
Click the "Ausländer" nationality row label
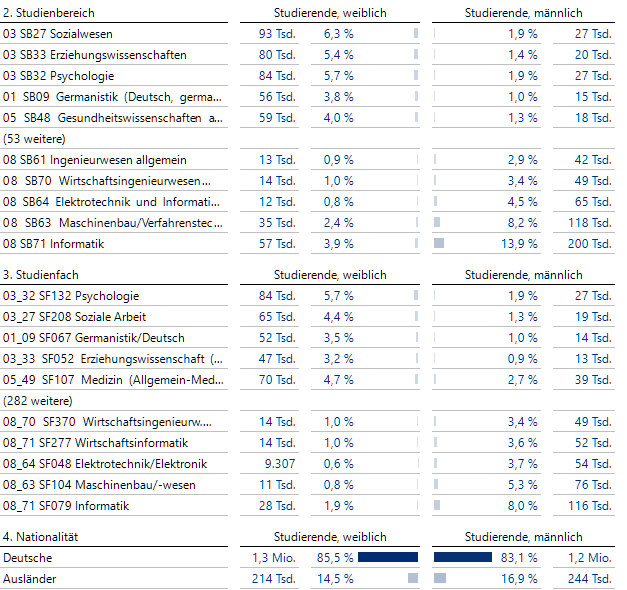click(x=29, y=579)
